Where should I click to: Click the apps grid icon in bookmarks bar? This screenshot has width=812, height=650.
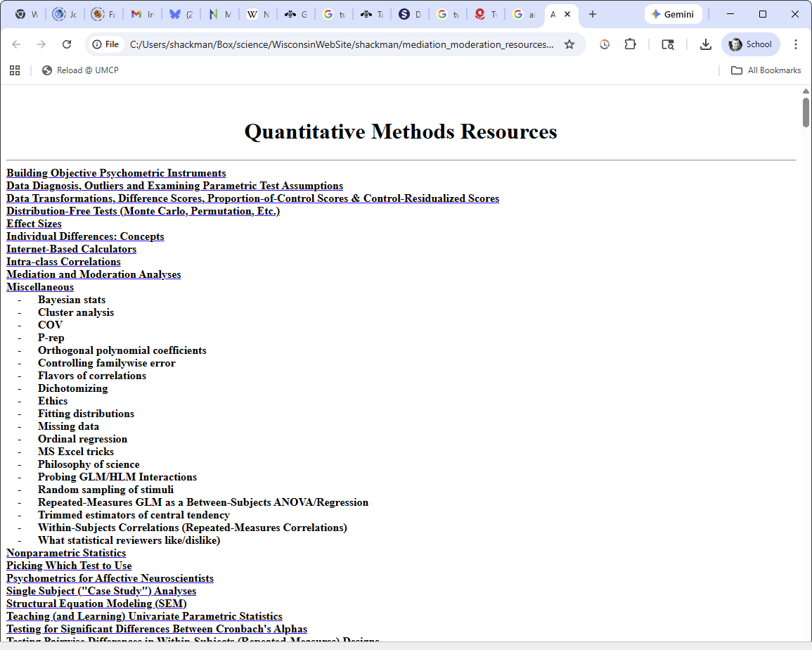tap(15, 70)
